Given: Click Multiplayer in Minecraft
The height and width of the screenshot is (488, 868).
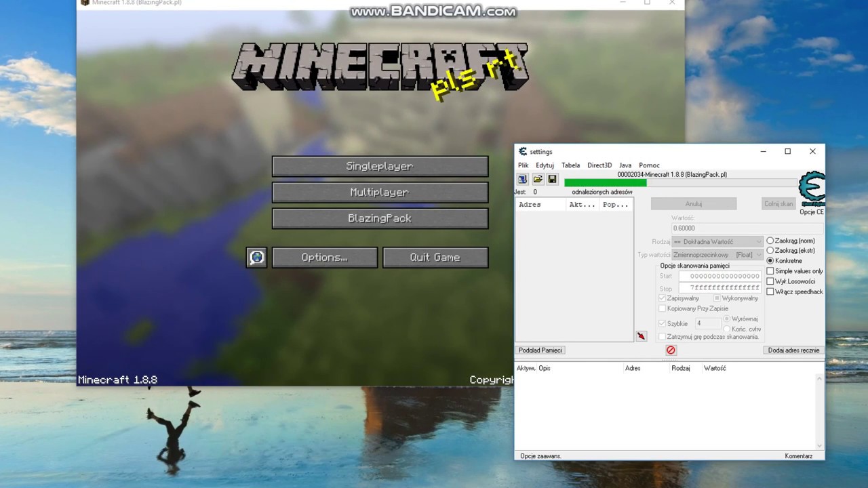Looking at the screenshot, I should click(380, 192).
